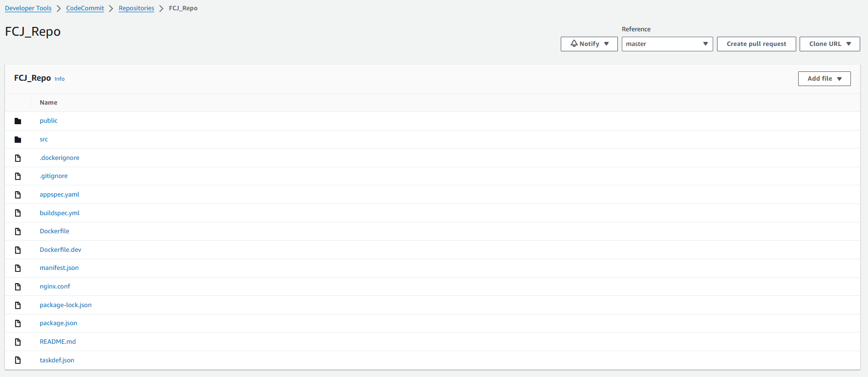View the manifest.json file
Screen dimensions: 868x377
59,268
